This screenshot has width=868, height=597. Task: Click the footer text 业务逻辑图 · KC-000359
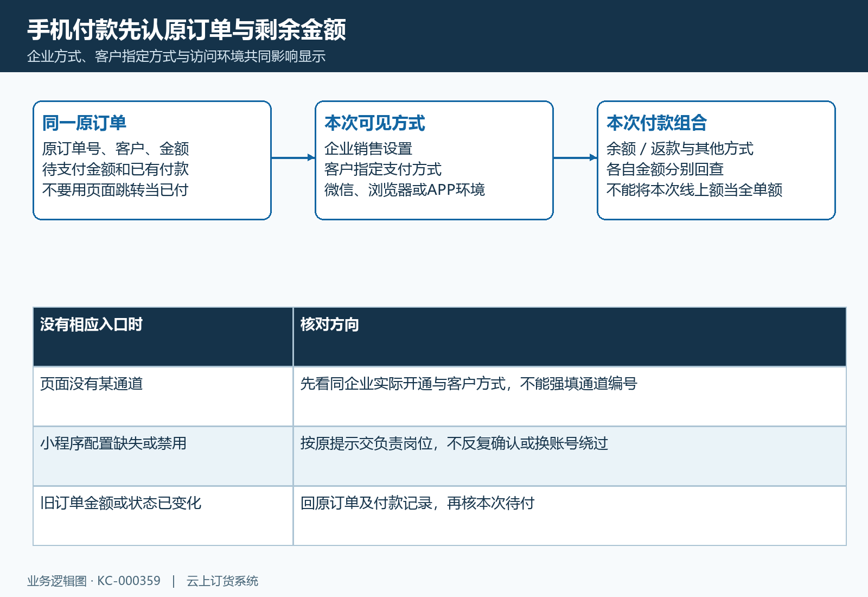click(x=94, y=581)
